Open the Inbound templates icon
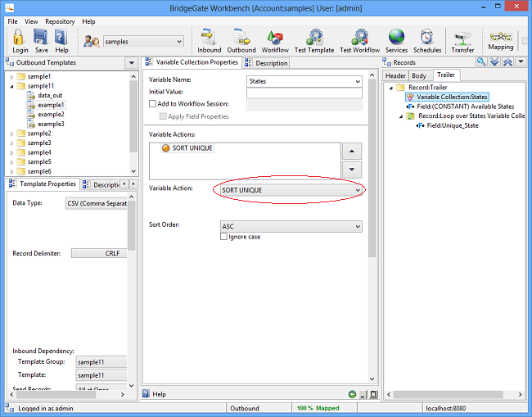Viewport: 532px width, 417px height. [x=209, y=37]
